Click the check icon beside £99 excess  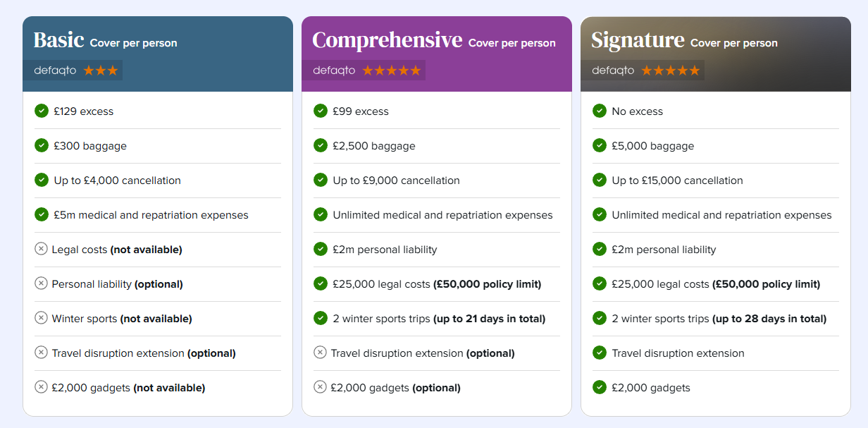[321, 111]
